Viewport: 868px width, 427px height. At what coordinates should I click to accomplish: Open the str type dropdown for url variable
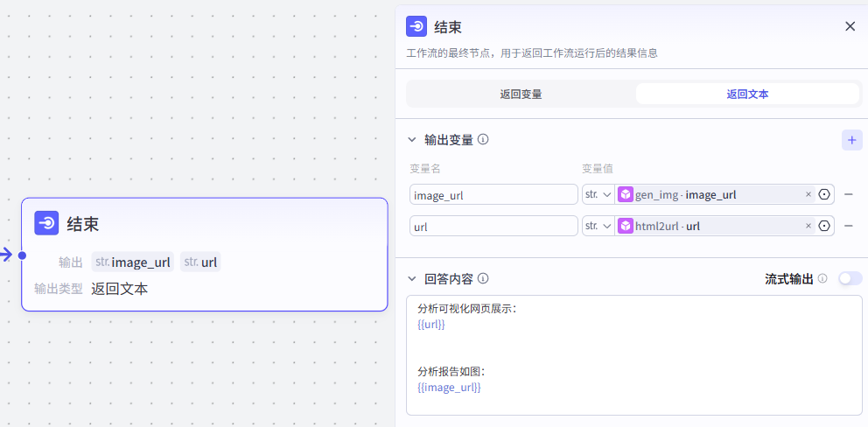point(598,226)
